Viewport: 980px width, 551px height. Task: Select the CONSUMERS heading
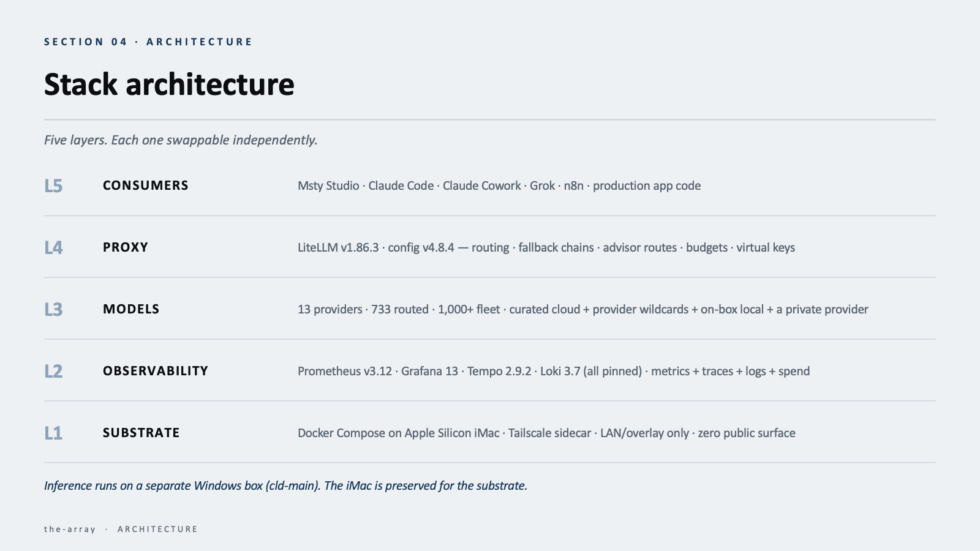pos(146,186)
